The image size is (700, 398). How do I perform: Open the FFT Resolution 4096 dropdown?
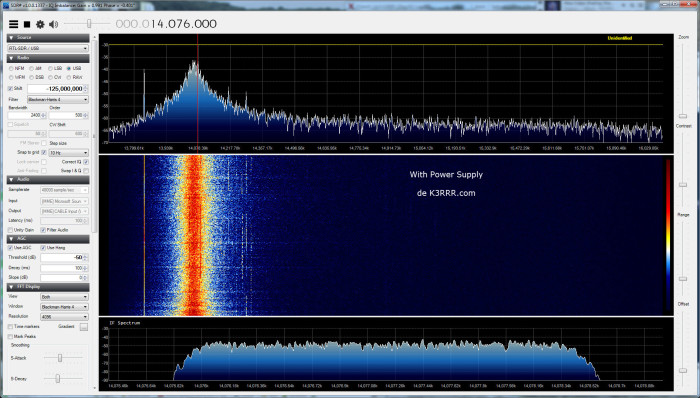point(65,317)
